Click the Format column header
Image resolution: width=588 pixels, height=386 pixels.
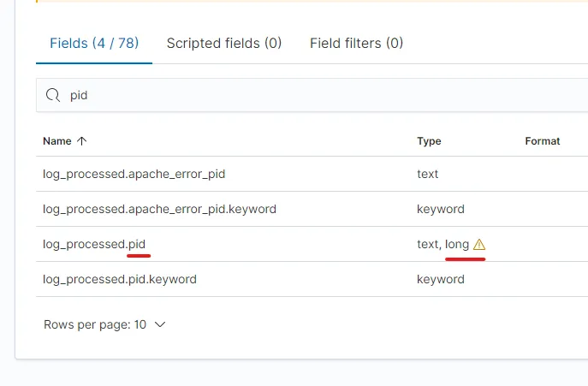click(x=542, y=141)
